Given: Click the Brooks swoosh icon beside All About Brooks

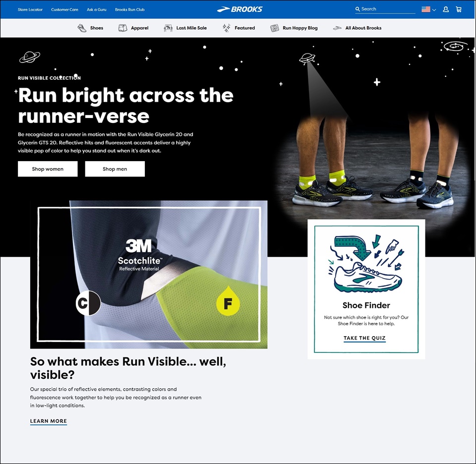Looking at the screenshot, I should (x=337, y=28).
